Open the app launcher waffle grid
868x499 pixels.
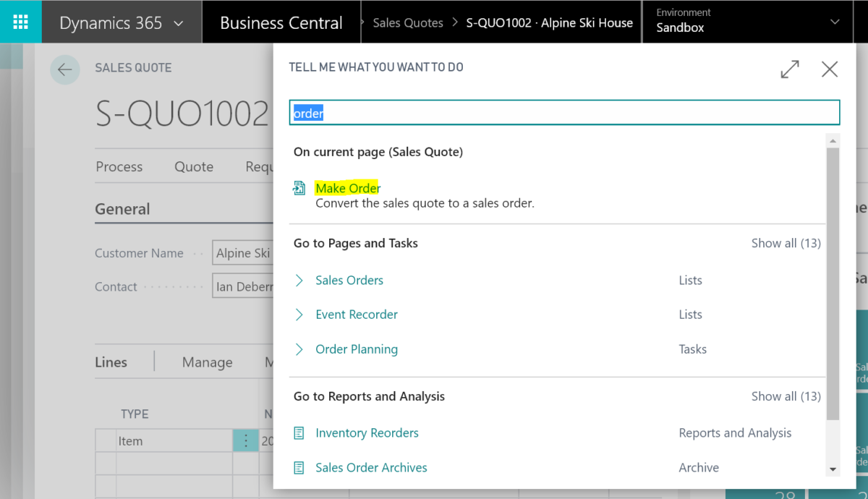click(20, 22)
